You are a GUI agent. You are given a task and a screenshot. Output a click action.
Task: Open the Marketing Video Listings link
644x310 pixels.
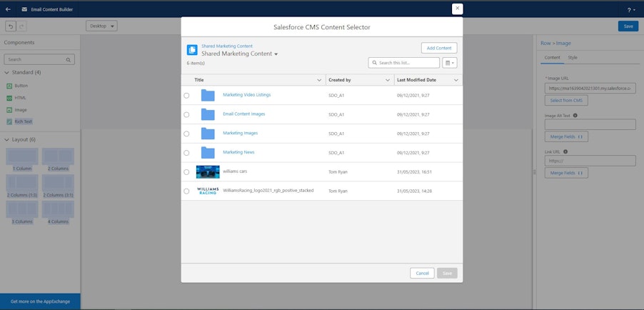tap(247, 95)
